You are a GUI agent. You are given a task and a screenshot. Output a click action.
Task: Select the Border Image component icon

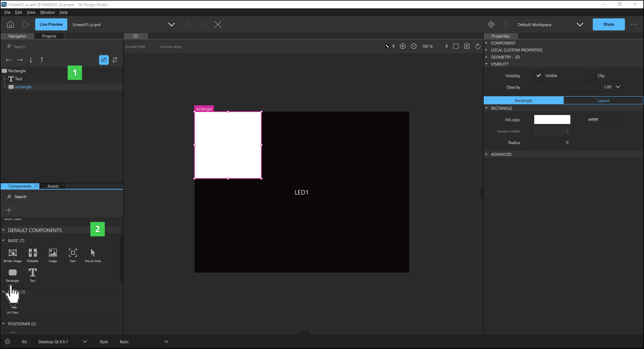pyautogui.click(x=12, y=253)
